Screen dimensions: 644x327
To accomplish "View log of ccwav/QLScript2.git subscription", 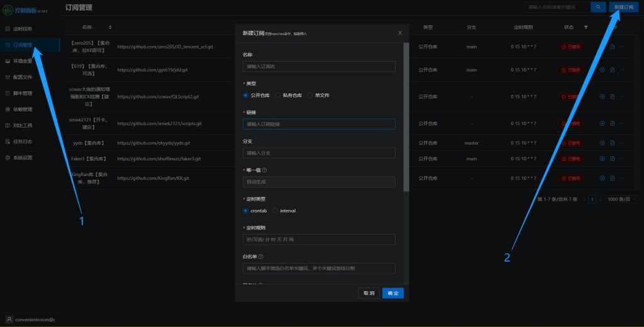I will pyautogui.click(x=613, y=97).
